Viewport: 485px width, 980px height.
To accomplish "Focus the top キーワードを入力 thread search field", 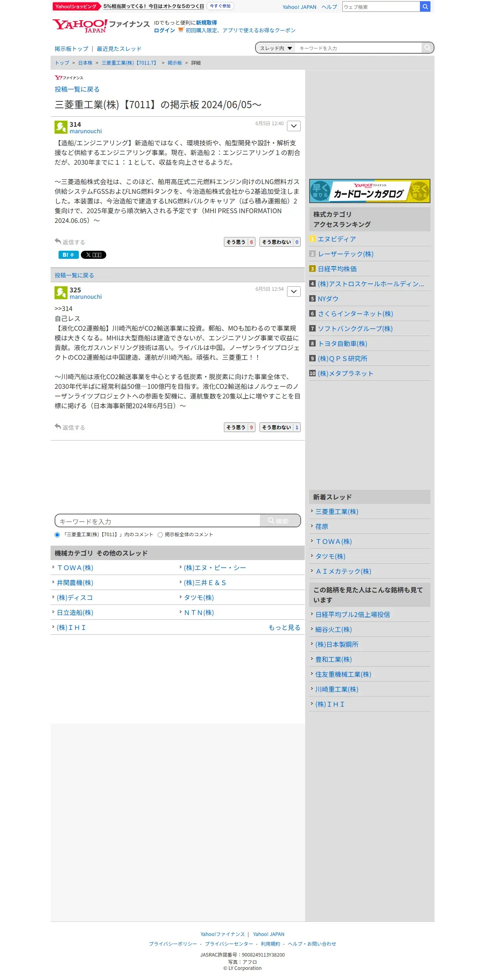I will (358, 48).
